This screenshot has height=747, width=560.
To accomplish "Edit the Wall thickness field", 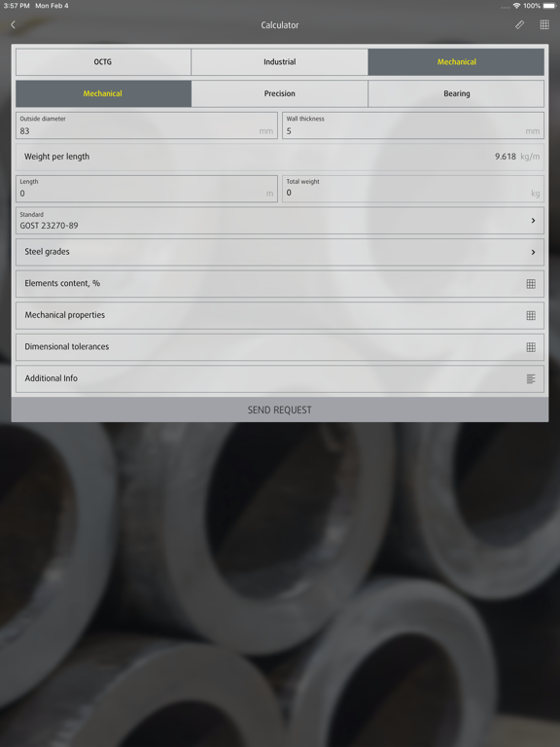I will tap(413, 125).
